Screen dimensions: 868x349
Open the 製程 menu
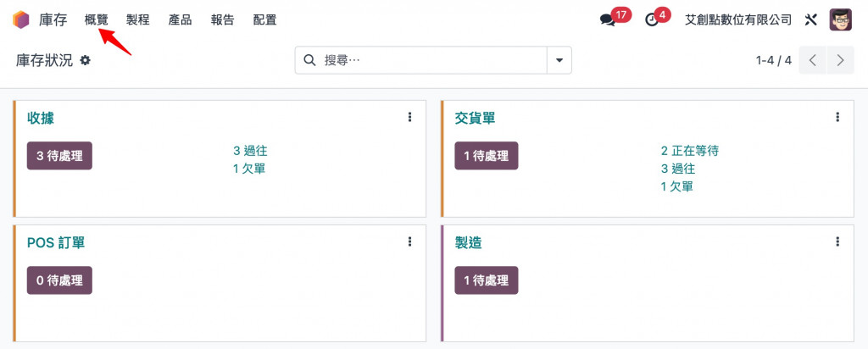point(137,19)
